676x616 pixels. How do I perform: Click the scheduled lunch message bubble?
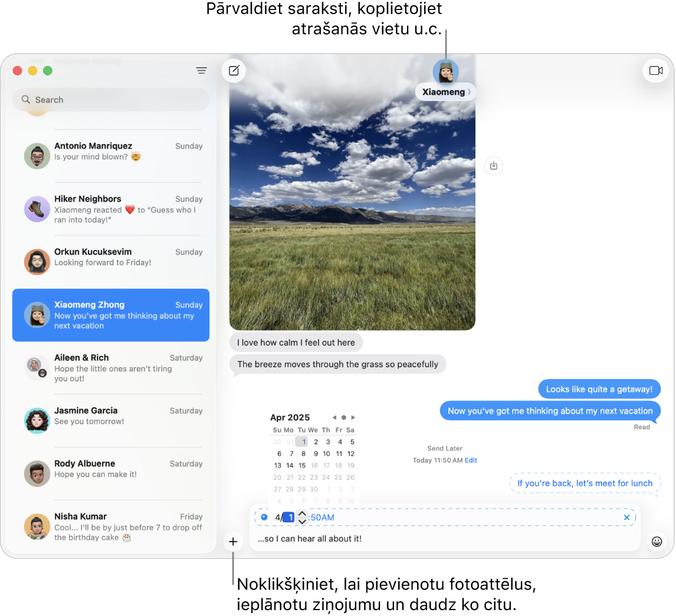pos(585,483)
